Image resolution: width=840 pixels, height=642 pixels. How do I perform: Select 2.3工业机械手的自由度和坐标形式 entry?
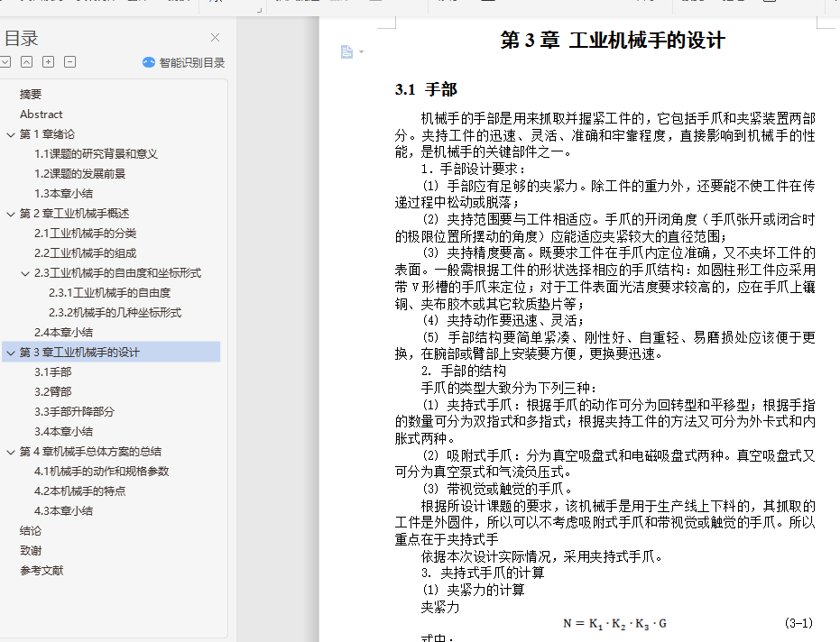point(118,272)
